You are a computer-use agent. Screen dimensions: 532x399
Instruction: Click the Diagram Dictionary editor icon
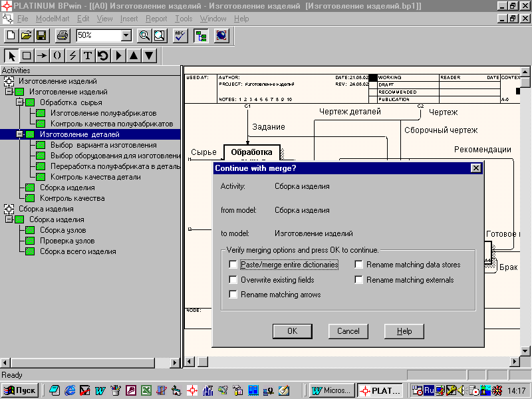pyautogui.click(x=103, y=56)
